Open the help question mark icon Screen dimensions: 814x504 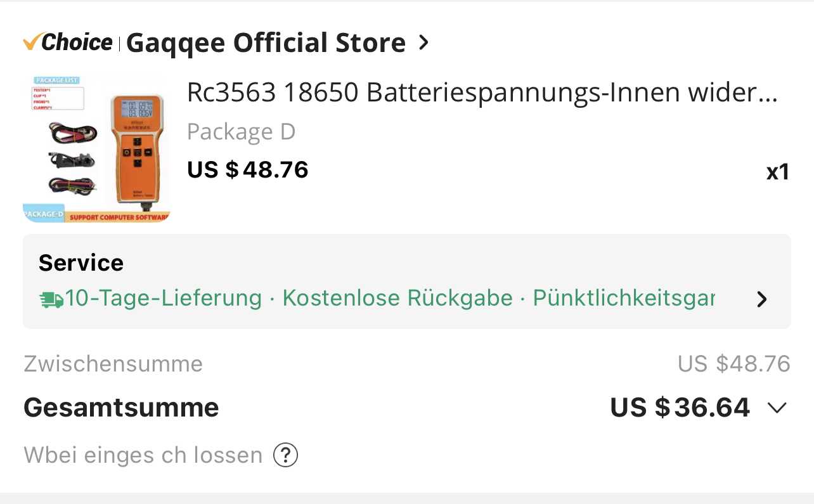(x=285, y=455)
